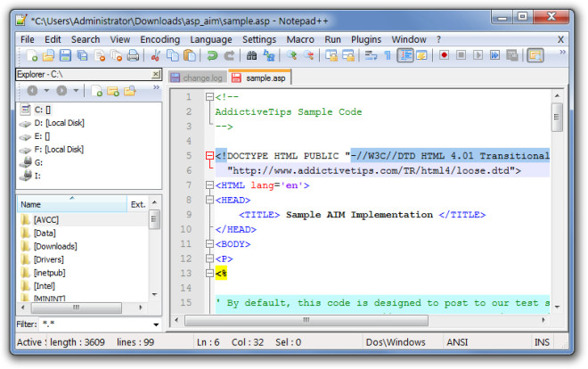Click the Cut scissors icon
Screen dimensions: 588x369
[x=156, y=55]
